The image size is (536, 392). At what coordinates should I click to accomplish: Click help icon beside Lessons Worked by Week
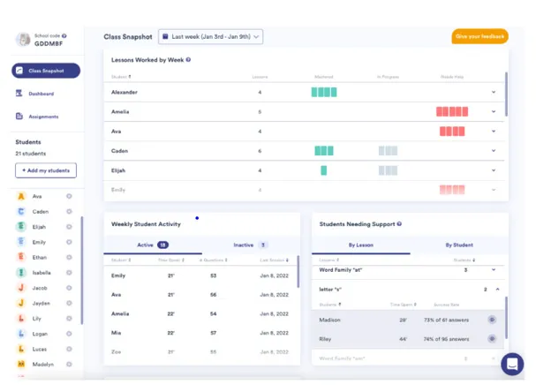tap(189, 60)
